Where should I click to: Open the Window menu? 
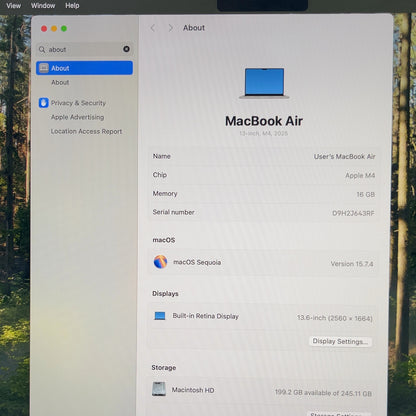pos(43,6)
